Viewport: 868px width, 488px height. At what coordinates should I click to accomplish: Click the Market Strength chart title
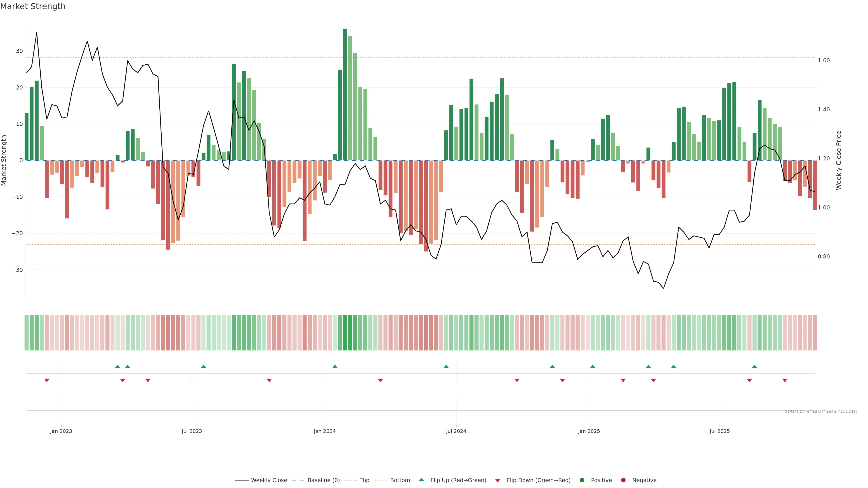[x=33, y=6]
